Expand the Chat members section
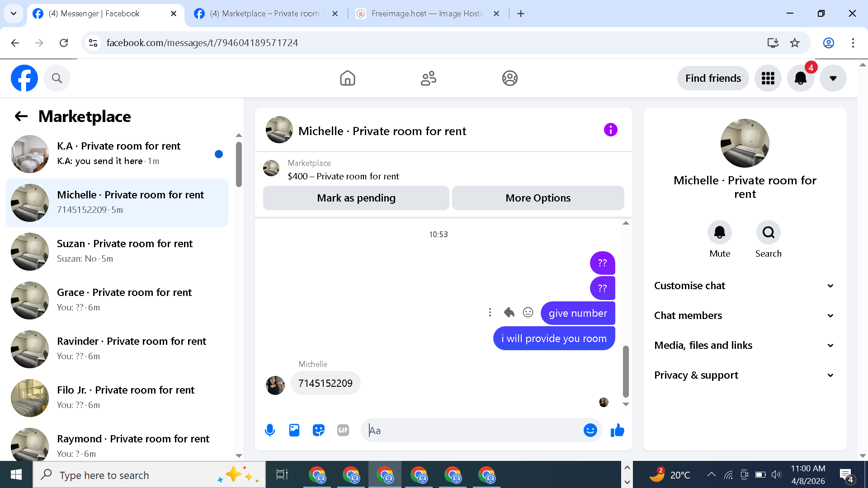 pos(745,315)
